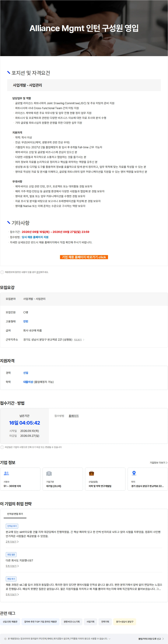The height and width of the screenshot is (644, 168).
Task: Open the 문의 link for wrong job info
Action: 38,272
